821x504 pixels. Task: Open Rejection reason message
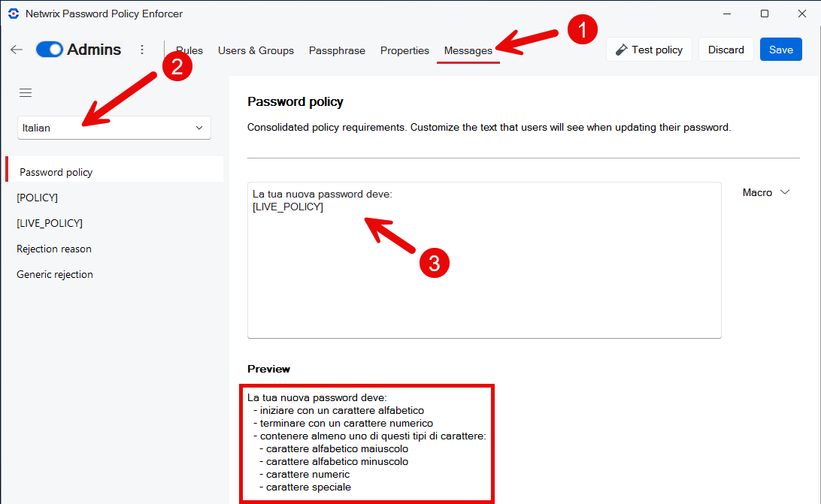point(54,249)
